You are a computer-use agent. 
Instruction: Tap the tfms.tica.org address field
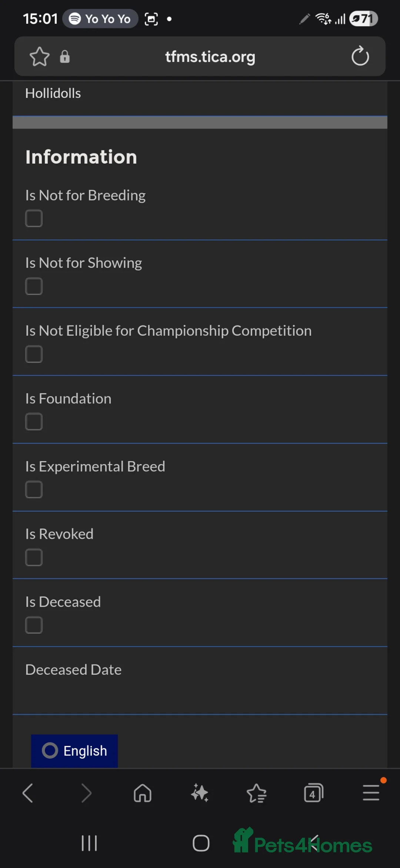210,57
